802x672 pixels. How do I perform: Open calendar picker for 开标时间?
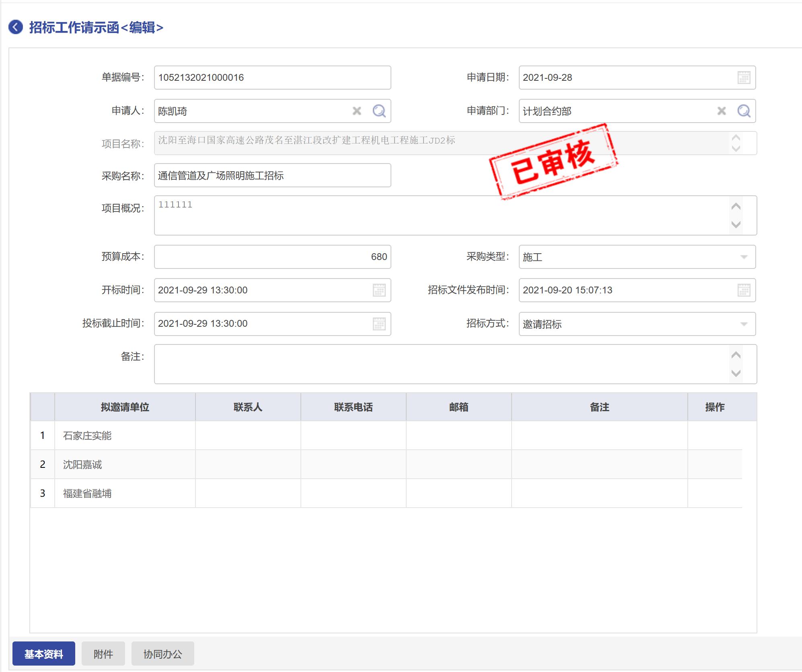(379, 290)
